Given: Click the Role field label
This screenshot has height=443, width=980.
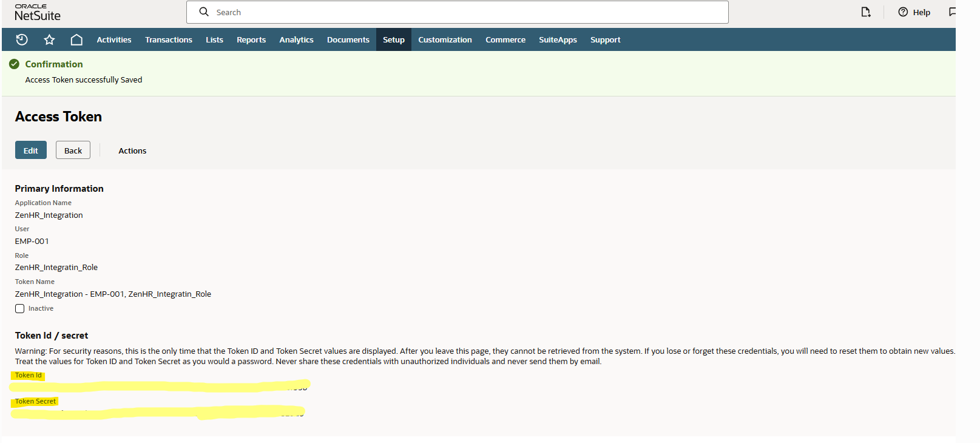Looking at the screenshot, I should [22, 255].
